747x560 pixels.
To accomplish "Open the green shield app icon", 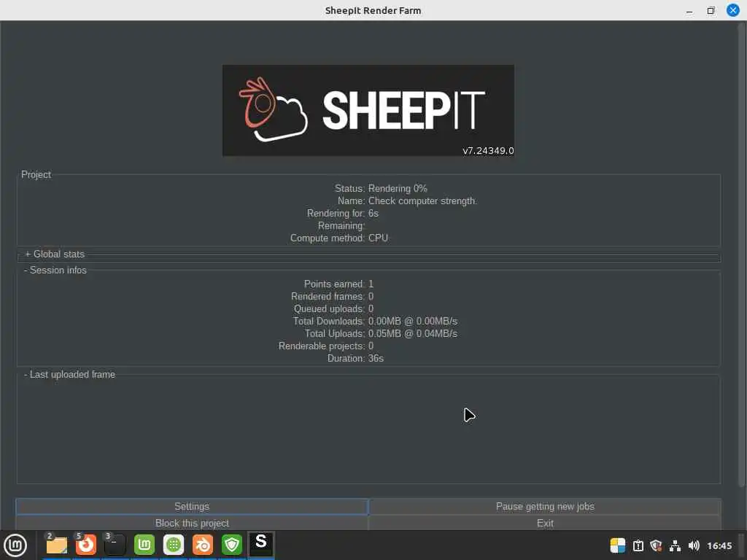I will click(232, 545).
